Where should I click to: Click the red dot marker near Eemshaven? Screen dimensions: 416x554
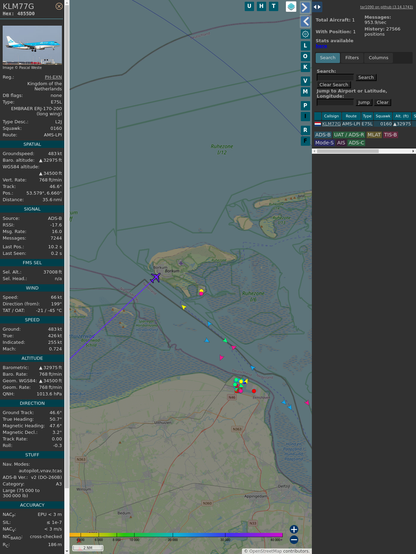[x=254, y=391]
